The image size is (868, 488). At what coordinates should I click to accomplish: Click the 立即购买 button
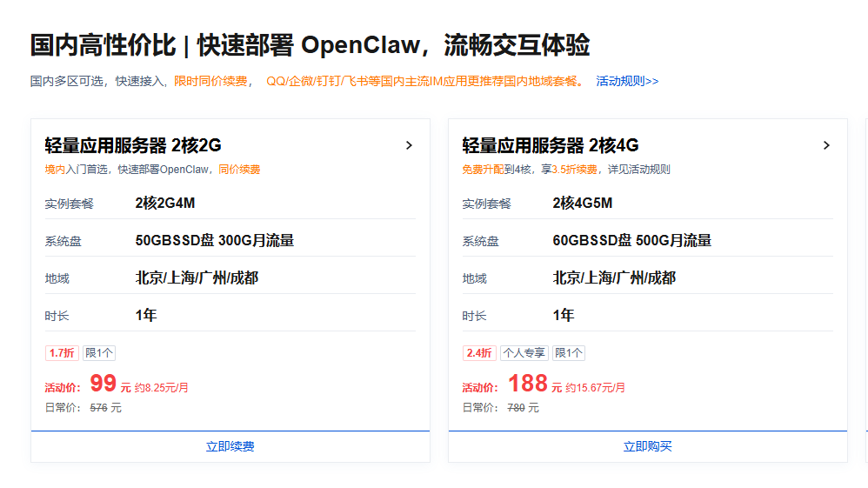[647, 446]
